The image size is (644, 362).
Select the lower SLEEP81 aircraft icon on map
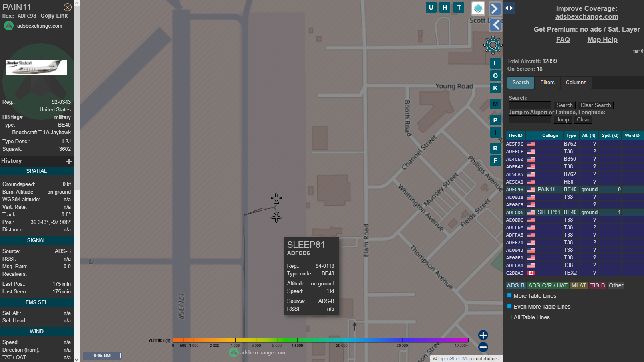click(x=276, y=217)
